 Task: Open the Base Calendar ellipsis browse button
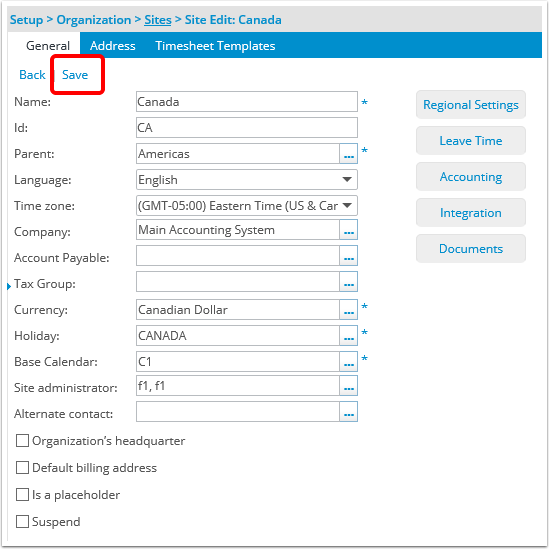point(348,361)
